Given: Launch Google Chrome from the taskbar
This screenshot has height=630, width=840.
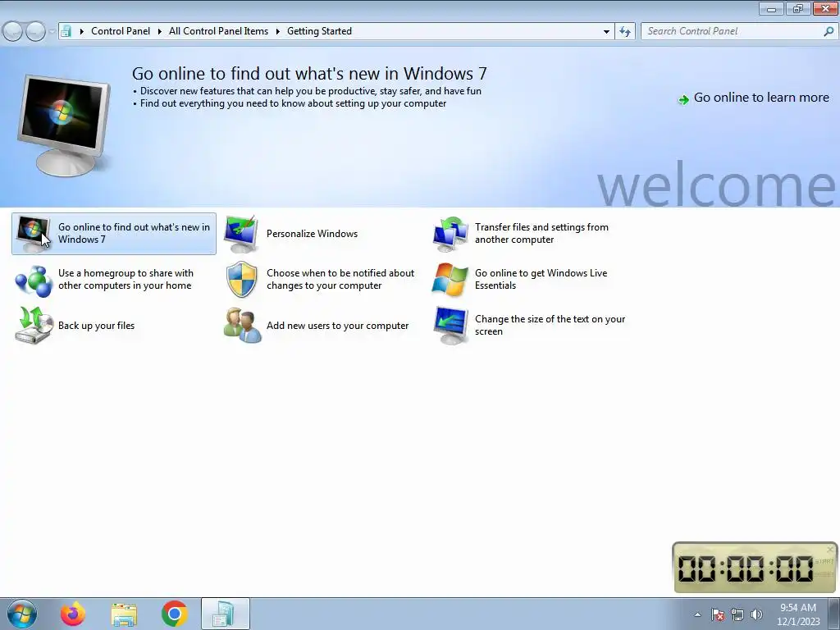Looking at the screenshot, I should pyautogui.click(x=175, y=614).
